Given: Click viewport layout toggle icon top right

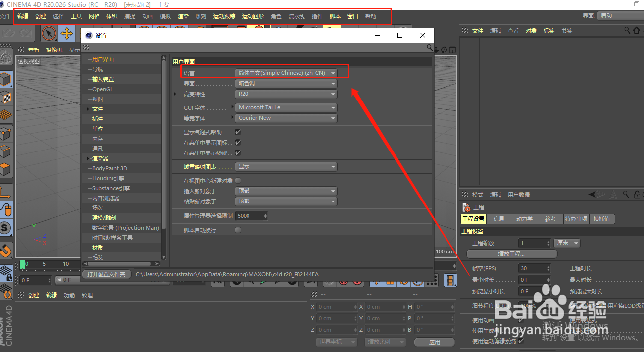Looking at the screenshot, I should pyautogui.click(x=452, y=50).
